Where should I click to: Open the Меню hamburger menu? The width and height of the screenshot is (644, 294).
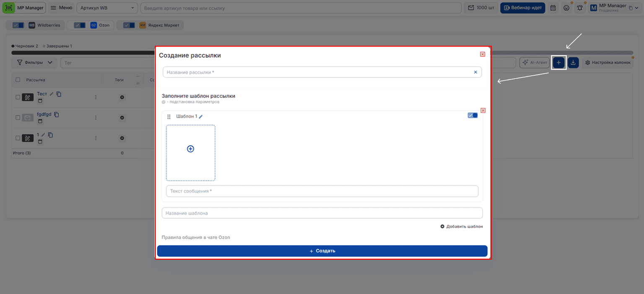61,8
